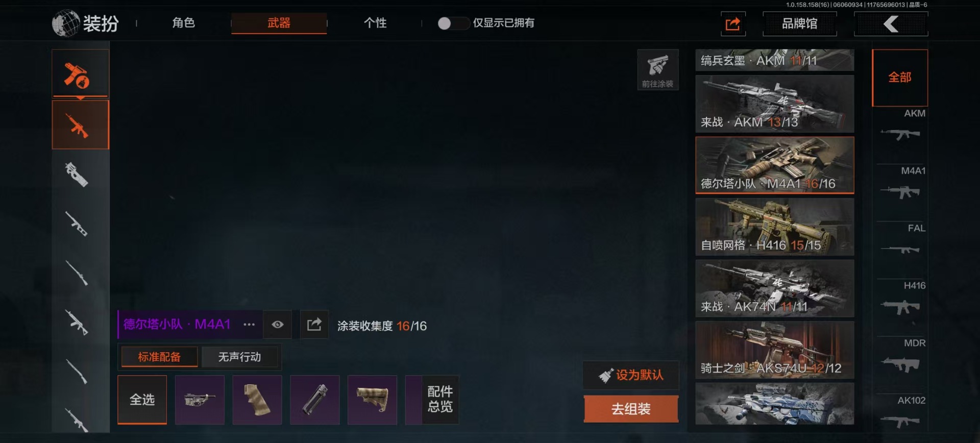Select the 自喷网格 H416 skin thumbnail

point(774,227)
